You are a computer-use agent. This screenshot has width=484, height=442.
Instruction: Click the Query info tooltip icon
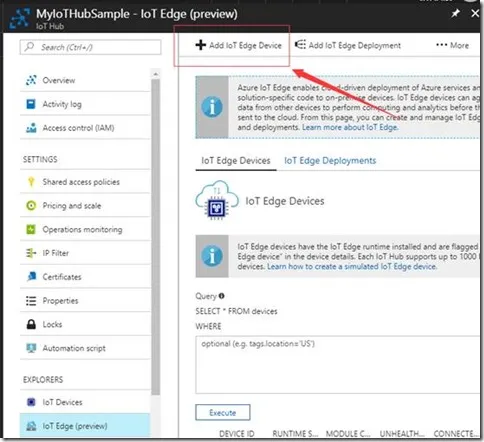(x=222, y=296)
